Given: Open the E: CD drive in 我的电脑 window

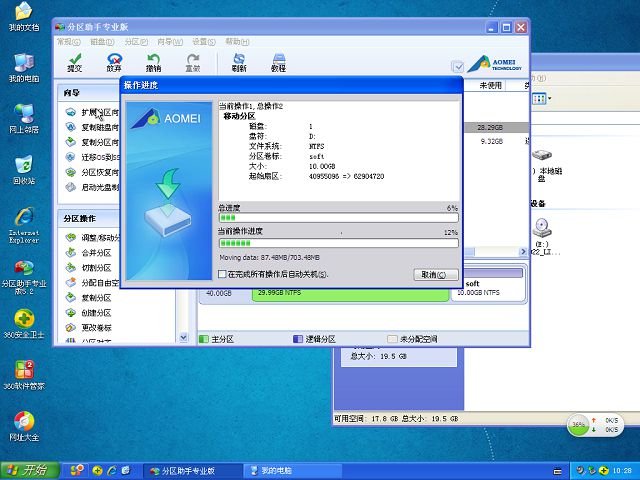Looking at the screenshot, I should tap(543, 236).
